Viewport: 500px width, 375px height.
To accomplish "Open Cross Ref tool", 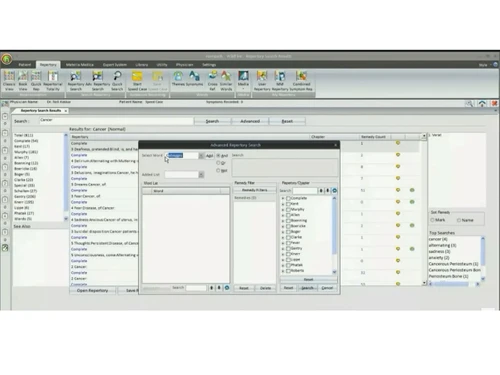I will (x=212, y=81).
